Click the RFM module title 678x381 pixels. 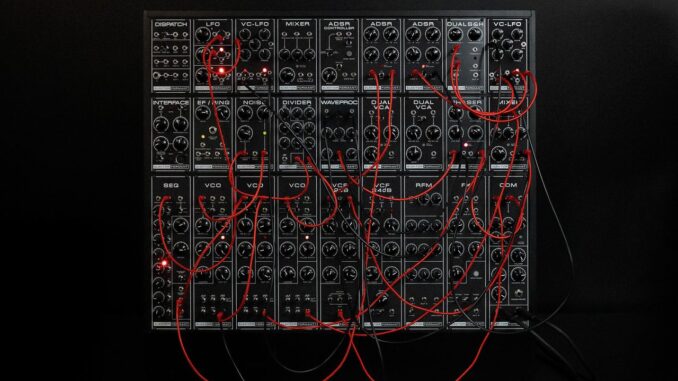(x=423, y=185)
